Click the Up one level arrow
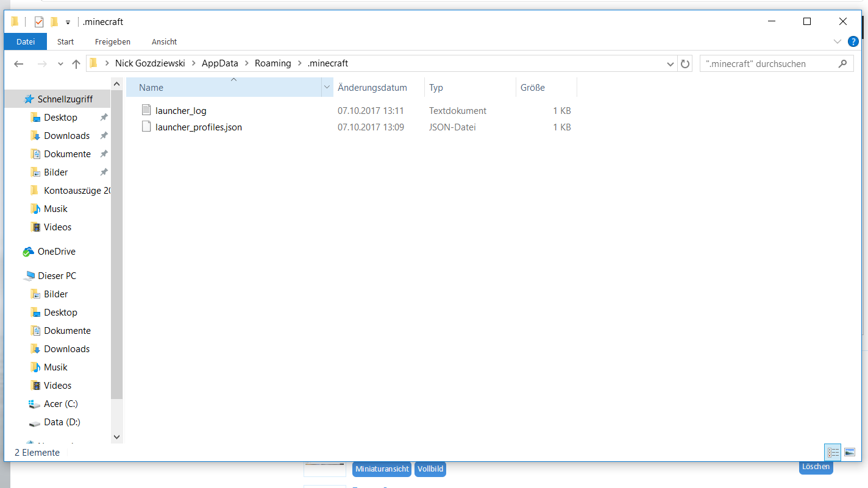The height and width of the screenshot is (488, 868). click(76, 64)
